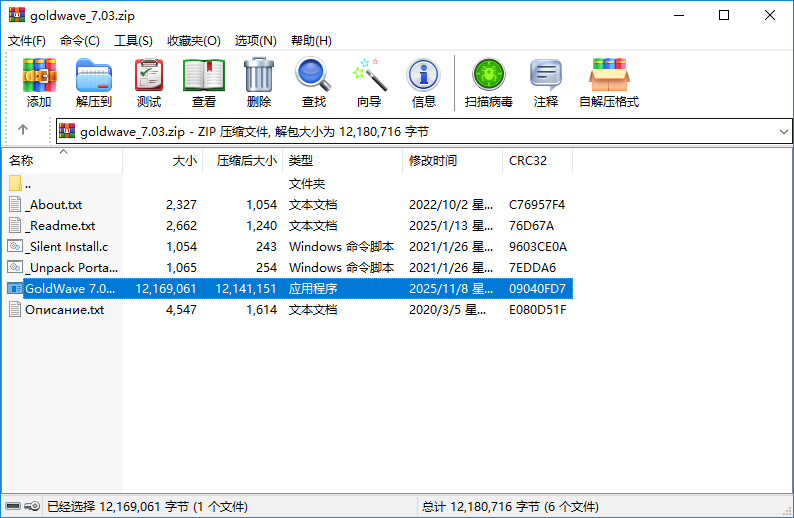
Task: Open the 工具(S) menu
Action: 133,41
